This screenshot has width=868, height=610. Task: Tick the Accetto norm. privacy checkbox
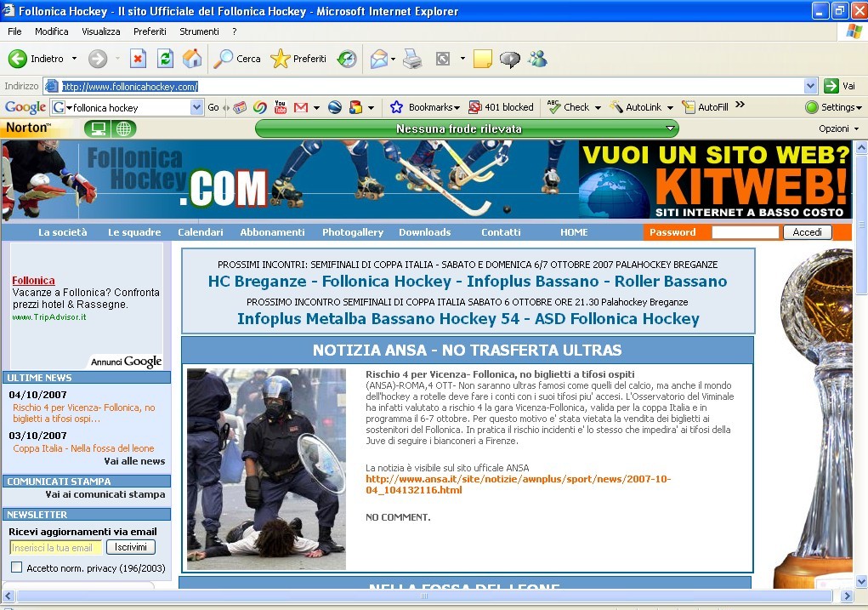click(17, 567)
